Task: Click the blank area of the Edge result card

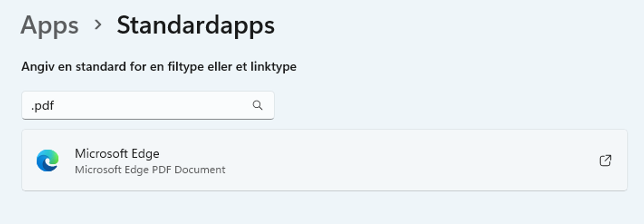Action: [408, 160]
